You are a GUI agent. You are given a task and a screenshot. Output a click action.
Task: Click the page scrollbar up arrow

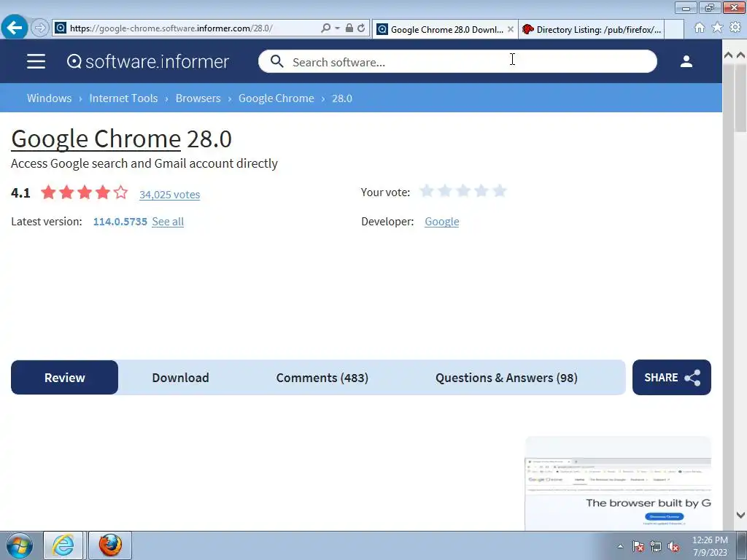coord(740,55)
